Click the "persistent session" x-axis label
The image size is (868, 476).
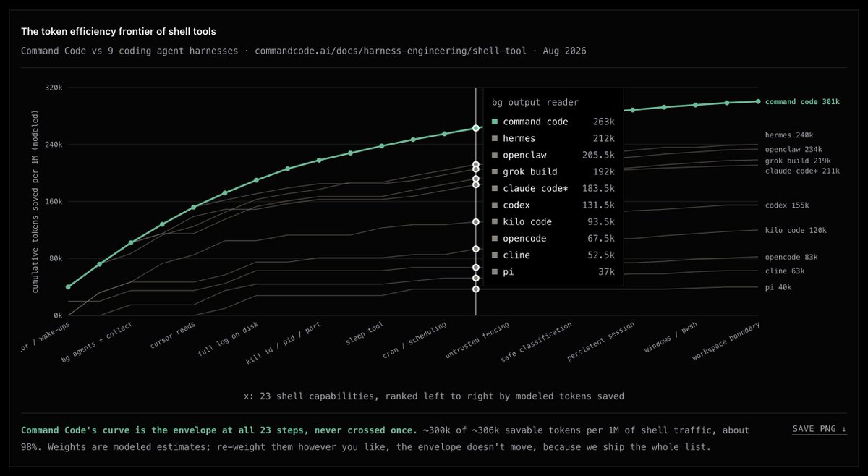(602, 341)
